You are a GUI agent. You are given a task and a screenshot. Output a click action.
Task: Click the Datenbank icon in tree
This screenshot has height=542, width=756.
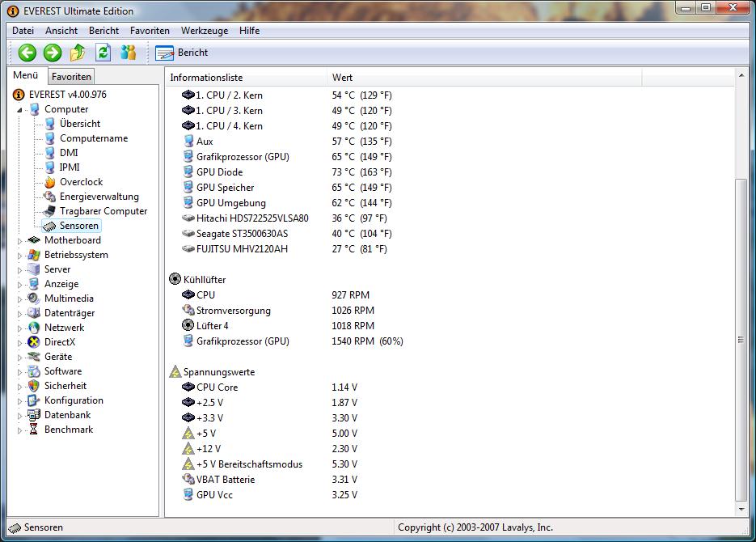coord(34,415)
